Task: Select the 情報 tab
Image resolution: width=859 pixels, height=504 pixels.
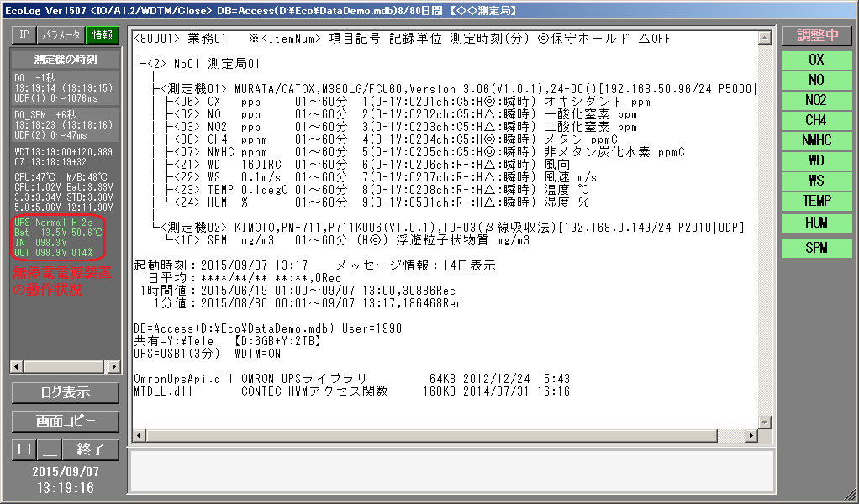Action: tap(102, 35)
